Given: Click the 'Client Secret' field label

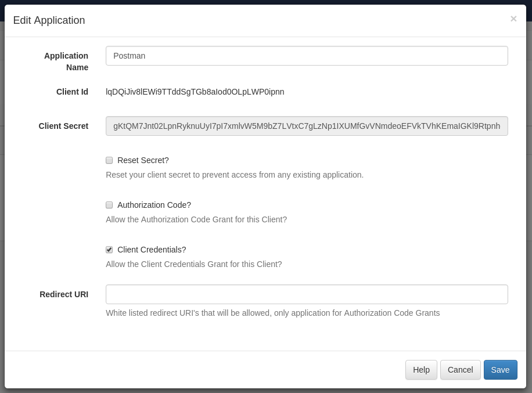Looking at the screenshot, I should [x=63, y=126].
